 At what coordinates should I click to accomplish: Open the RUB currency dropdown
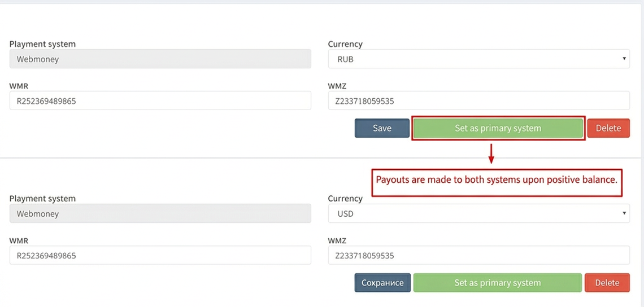(479, 59)
